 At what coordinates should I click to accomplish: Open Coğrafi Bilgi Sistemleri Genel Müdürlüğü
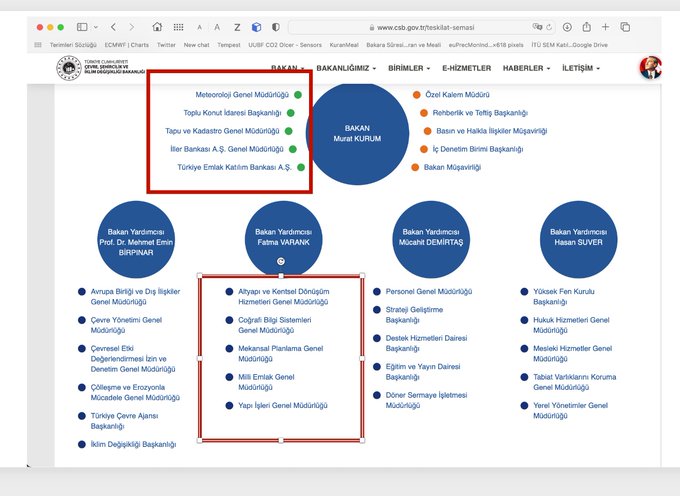point(275,325)
